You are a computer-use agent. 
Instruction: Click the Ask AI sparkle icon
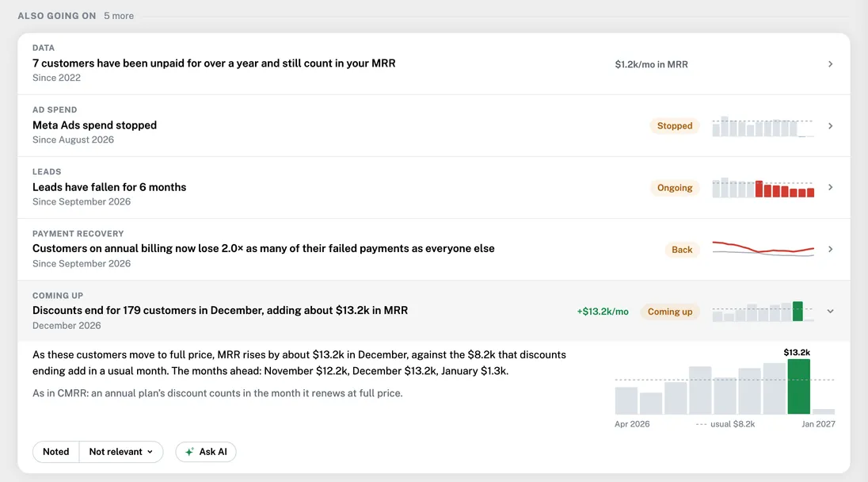pyautogui.click(x=189, y=452)
